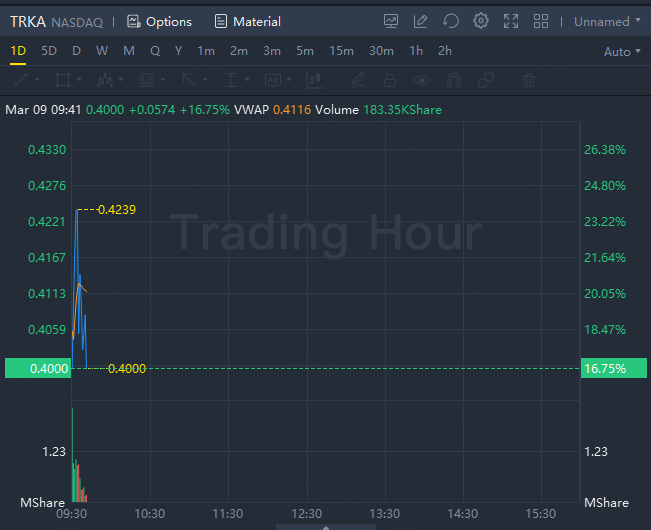This screenshot has width=651, height=530.
Task: Click the Options button label
Action: (x=169, y=22)
